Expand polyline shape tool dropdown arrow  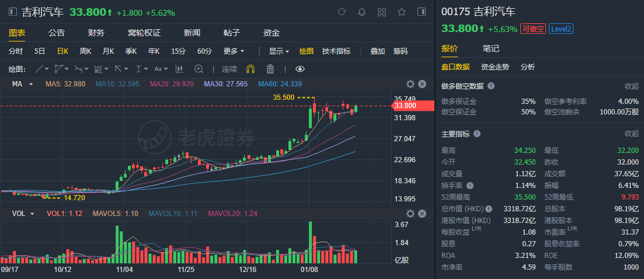coord(67,69)
